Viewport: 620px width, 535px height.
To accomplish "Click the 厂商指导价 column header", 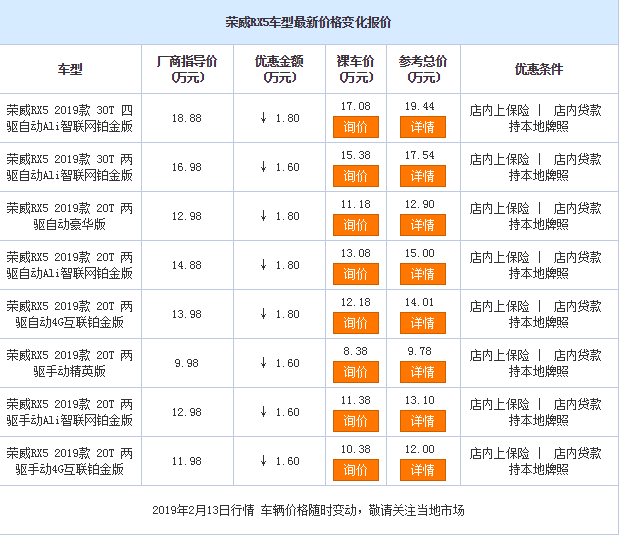I will tap(187, 69).
